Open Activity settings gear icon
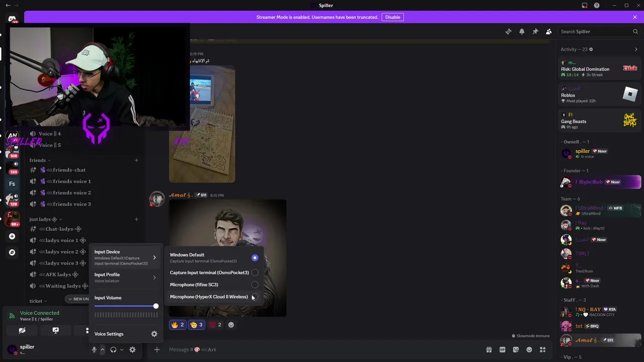The height and width of the screenshot is (362, 644). pos(591,49)
